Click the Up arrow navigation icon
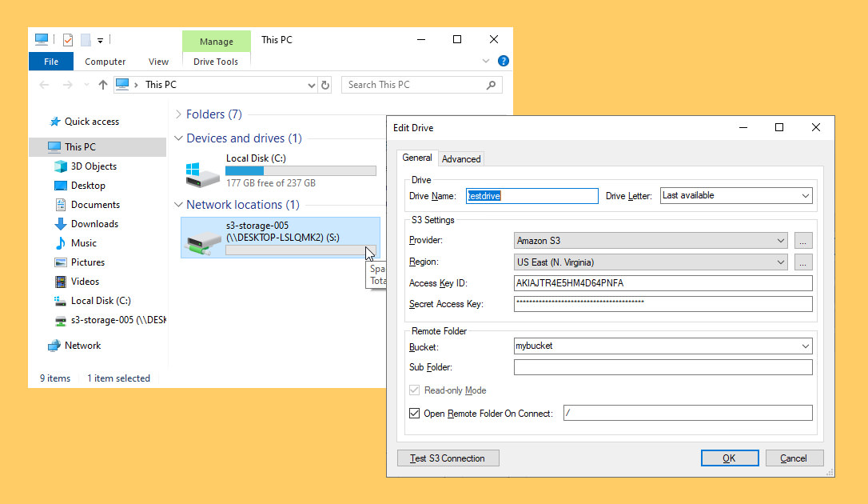The height and width of the screenshot is (504, 868). (x=102, y=85)
